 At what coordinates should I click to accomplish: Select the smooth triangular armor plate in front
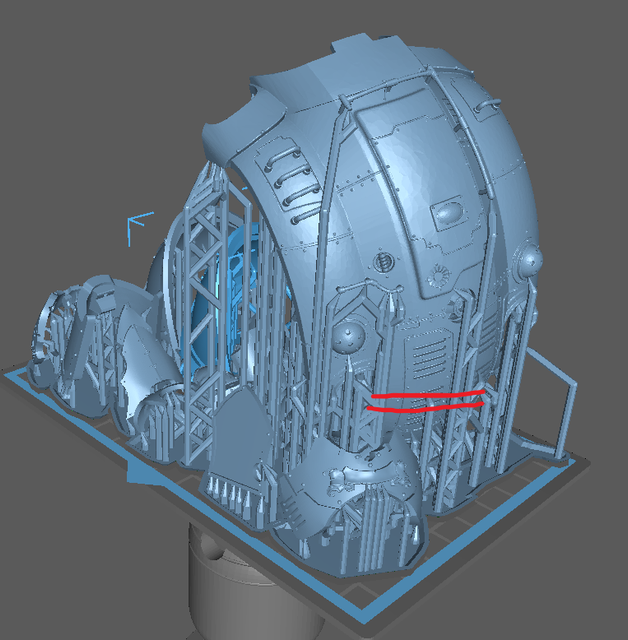240,437
